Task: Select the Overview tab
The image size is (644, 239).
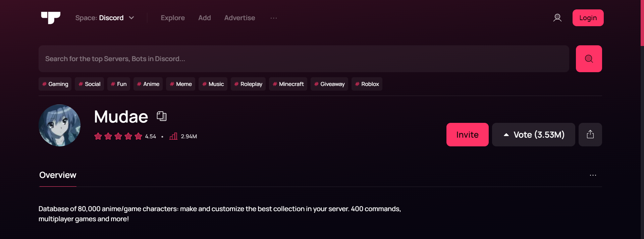Action: [x=58, y=175]
